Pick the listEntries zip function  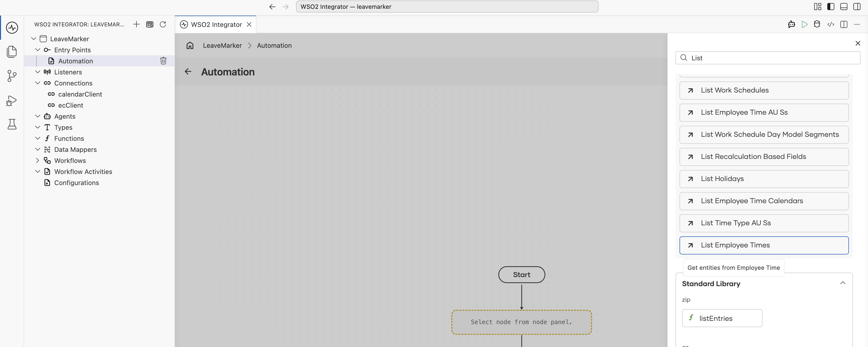[722, 318]
